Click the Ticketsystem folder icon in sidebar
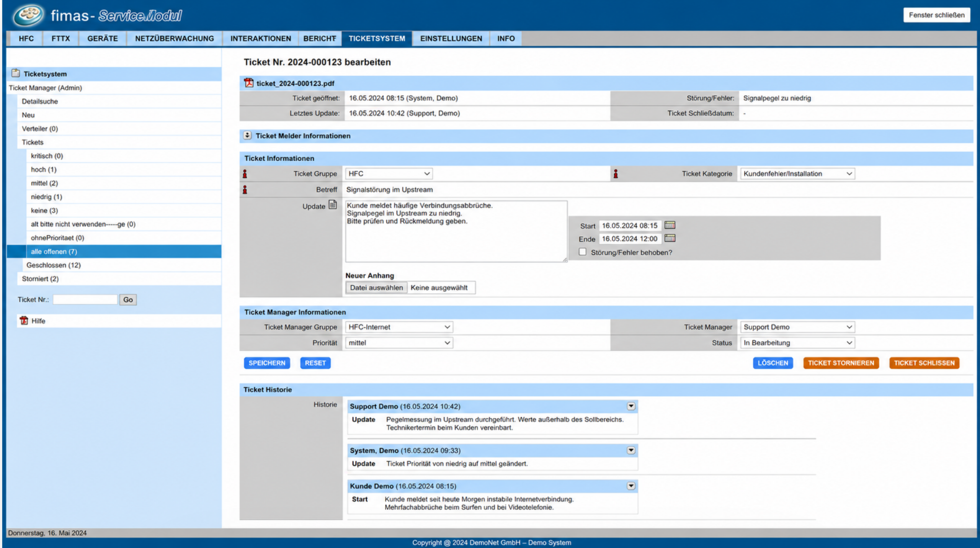 point(16,73)
